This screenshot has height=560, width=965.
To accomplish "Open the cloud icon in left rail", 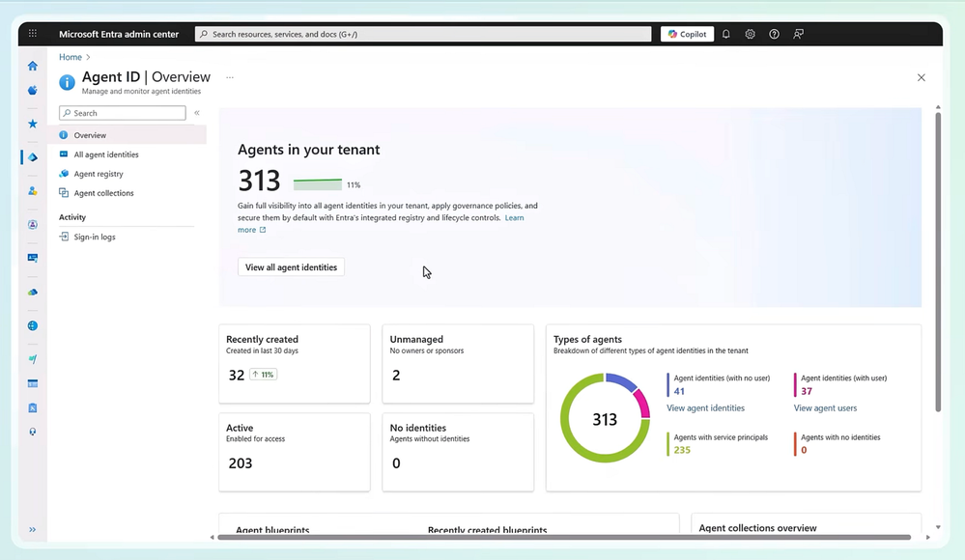I will [33, 293].
